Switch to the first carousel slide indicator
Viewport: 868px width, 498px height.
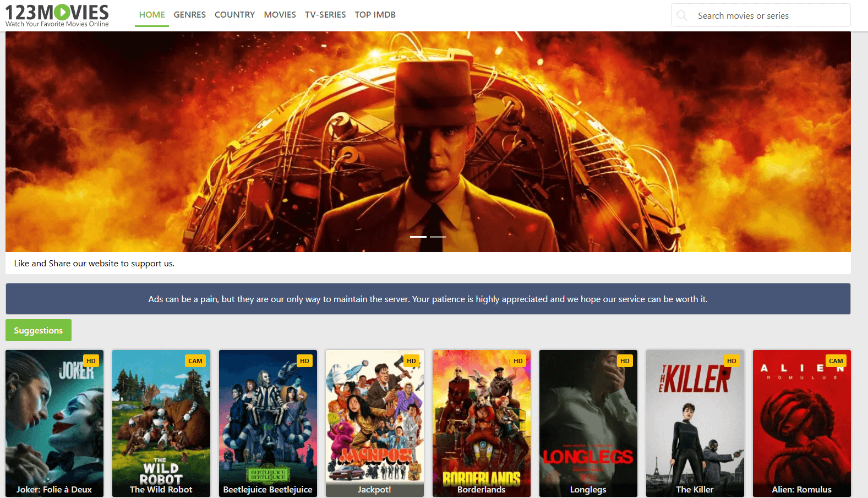tap(418, 237)
